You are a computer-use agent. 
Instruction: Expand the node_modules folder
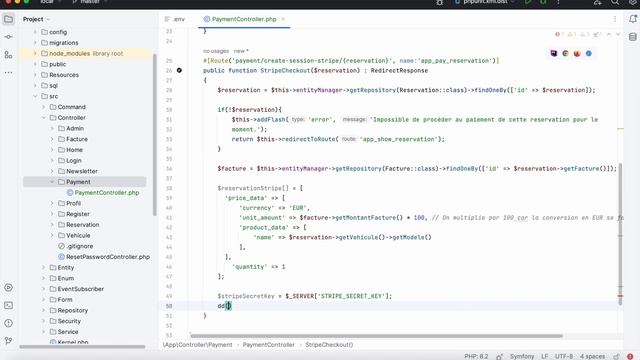tap(35, 53)
